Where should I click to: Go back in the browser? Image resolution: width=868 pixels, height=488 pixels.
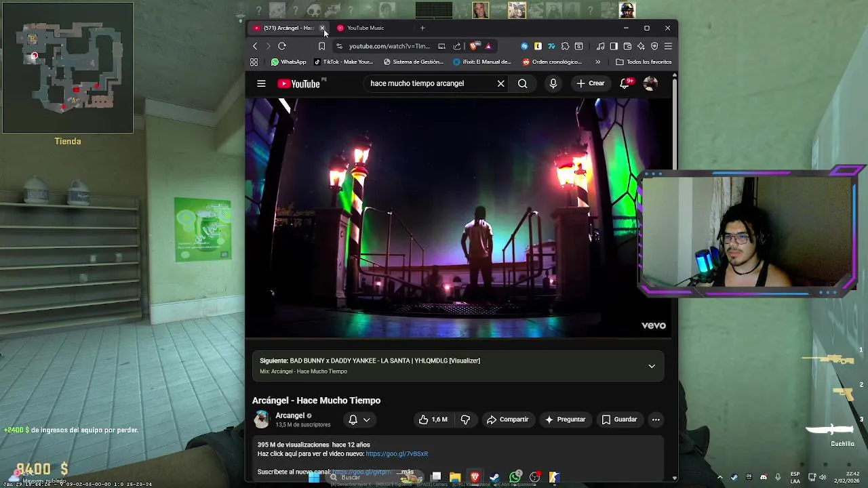[x=255, y=46]
